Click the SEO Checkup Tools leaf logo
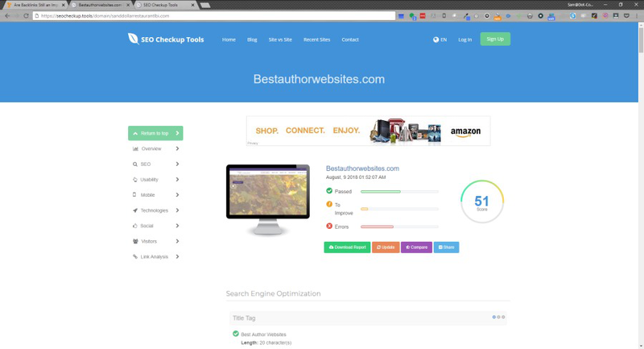644x349 pixels. (133, 39)
